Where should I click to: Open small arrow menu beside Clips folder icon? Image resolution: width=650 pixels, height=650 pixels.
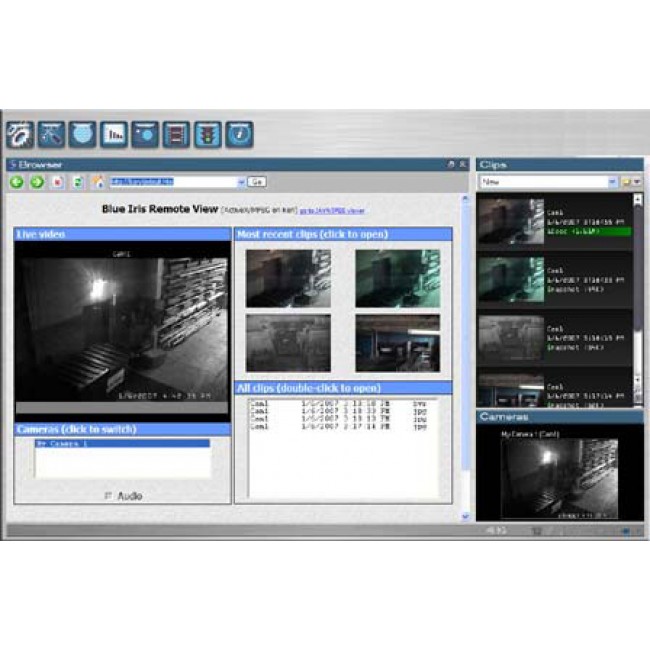[637, 182]
